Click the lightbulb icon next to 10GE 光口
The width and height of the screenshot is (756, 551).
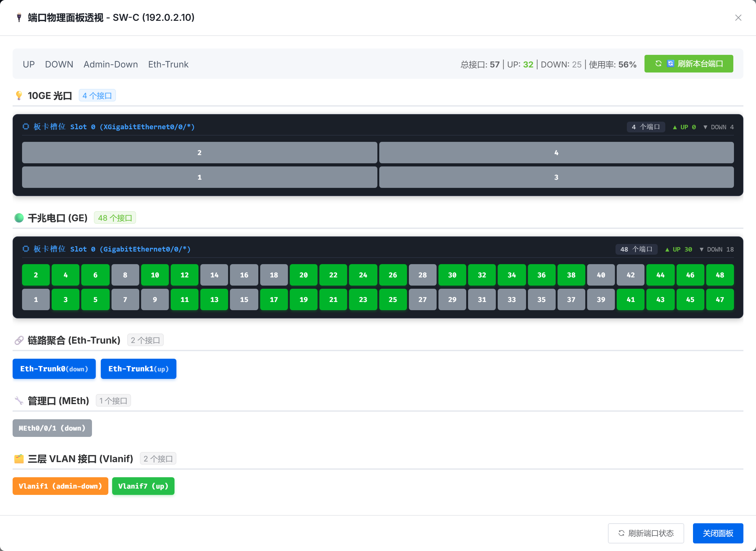click(19, 96)
